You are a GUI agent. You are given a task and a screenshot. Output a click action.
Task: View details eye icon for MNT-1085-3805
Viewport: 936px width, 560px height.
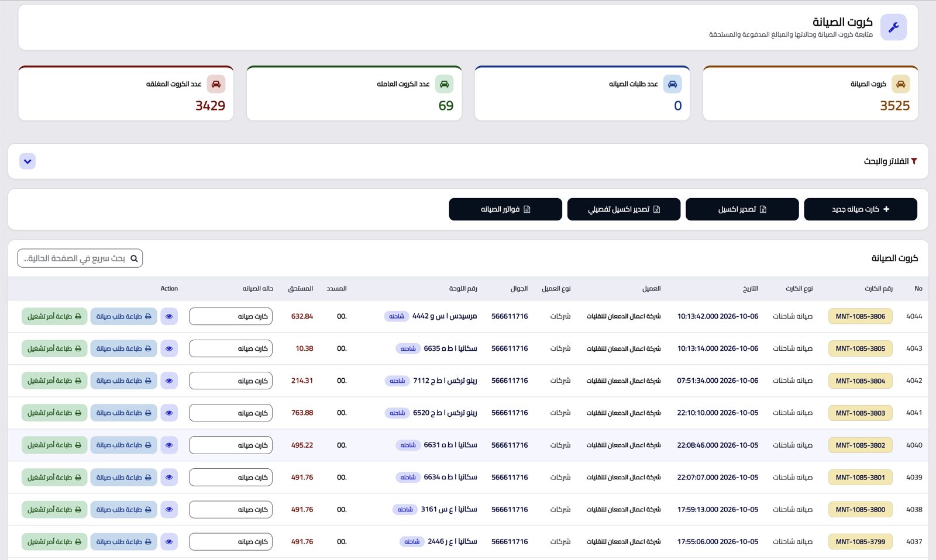(x=169, y=348)
